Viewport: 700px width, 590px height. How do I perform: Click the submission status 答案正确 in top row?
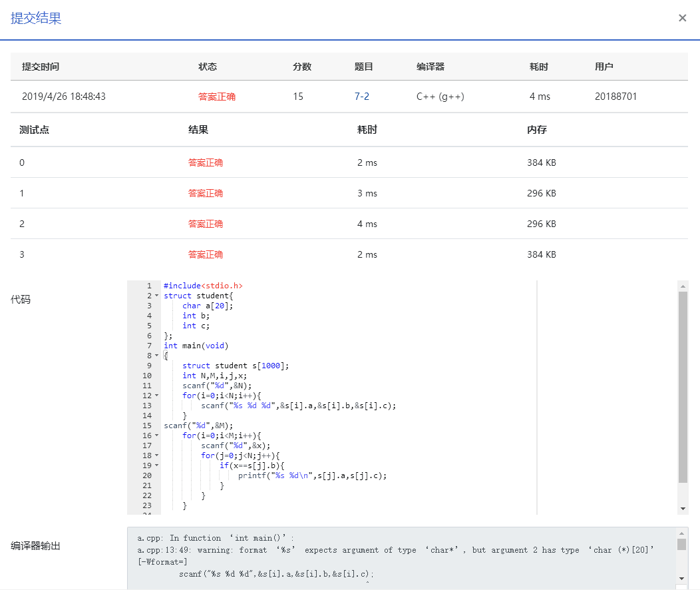pyautogui.click(x=216, y=97)
